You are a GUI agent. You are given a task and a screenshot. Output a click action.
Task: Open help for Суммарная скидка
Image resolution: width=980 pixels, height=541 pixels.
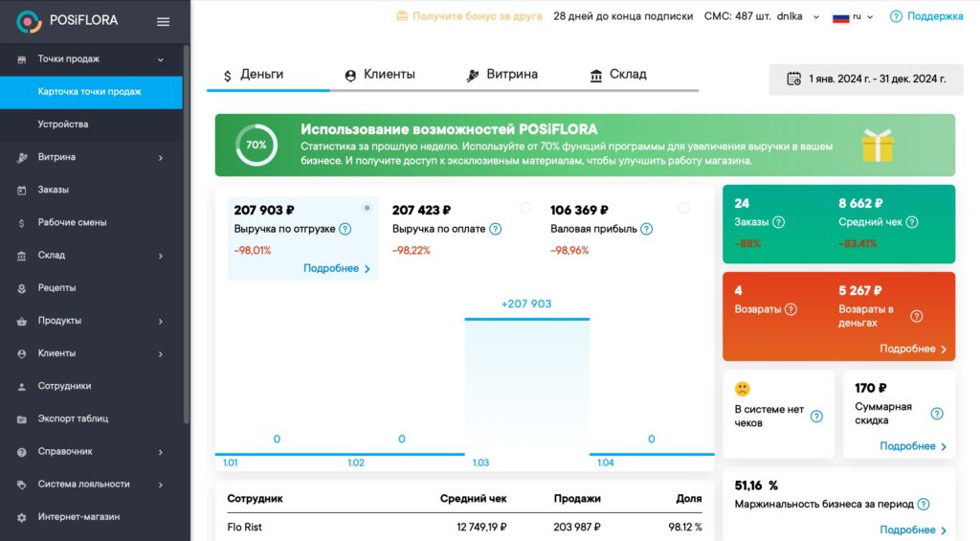(x=937, y=414)
